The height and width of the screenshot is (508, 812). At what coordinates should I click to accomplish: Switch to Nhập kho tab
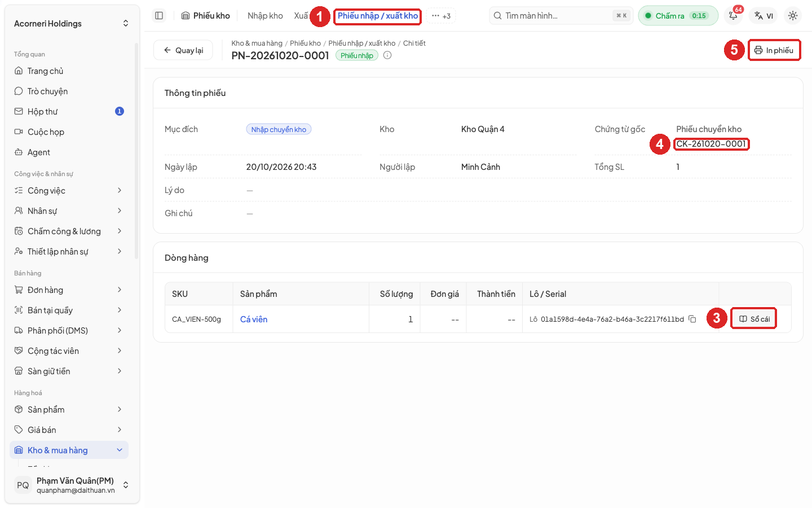click(265, 16)
